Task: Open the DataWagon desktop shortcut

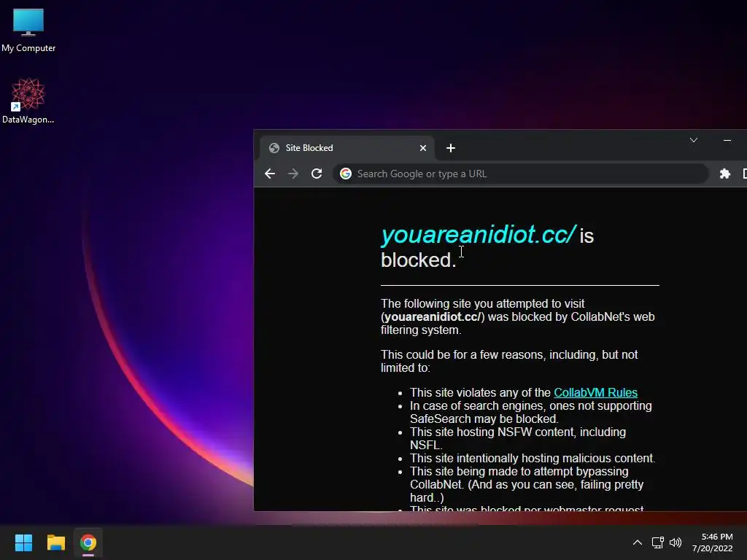Action: [28, 101]
